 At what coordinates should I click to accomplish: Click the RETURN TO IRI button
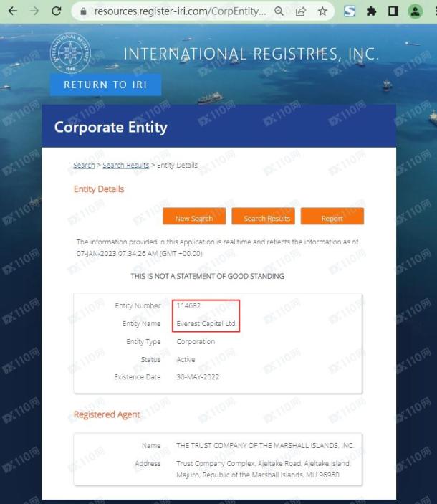(105, 85)
